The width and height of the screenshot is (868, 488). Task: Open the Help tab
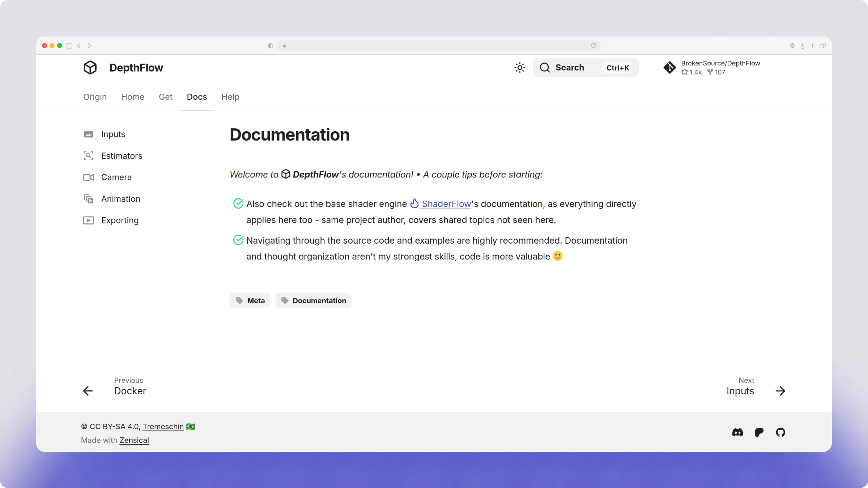[230, 97]
